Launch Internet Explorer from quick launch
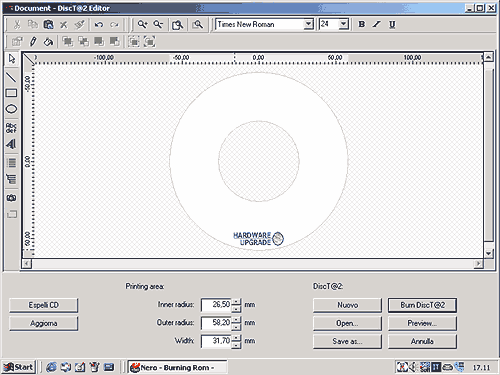The width and height of the screenshot is (500, 375). coord(51,367)
